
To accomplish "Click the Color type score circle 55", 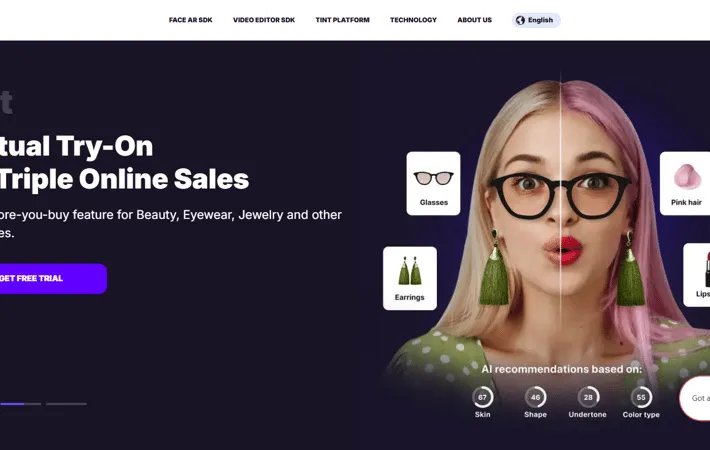I will (641, 397).
